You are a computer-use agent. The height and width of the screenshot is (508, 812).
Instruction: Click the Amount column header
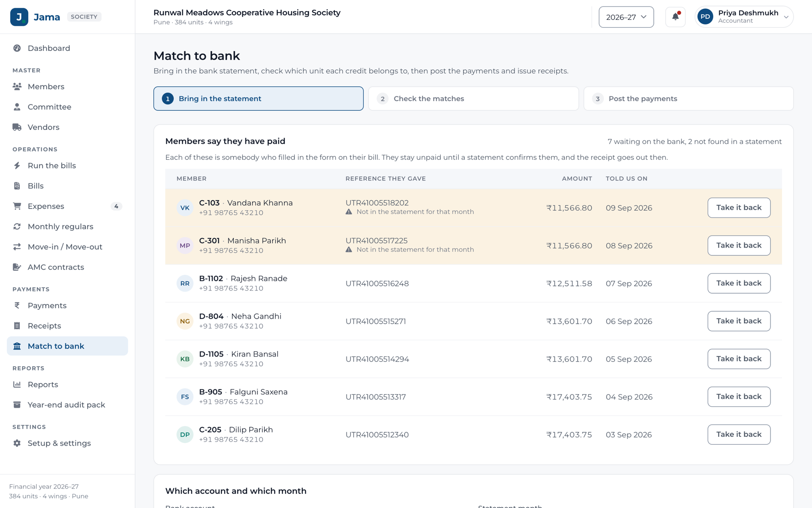pyautogui.click(x=577, y=179)
